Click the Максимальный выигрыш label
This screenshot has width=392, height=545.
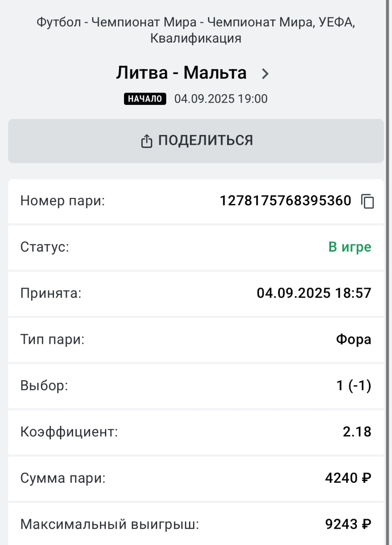tap(109, 525)
